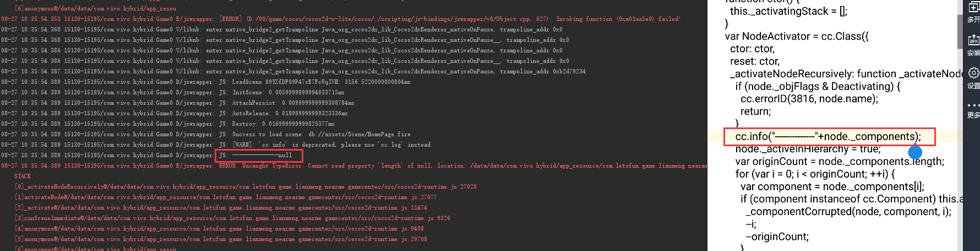
Task: Click the STACK: label in the log
Action: [23, 176]
